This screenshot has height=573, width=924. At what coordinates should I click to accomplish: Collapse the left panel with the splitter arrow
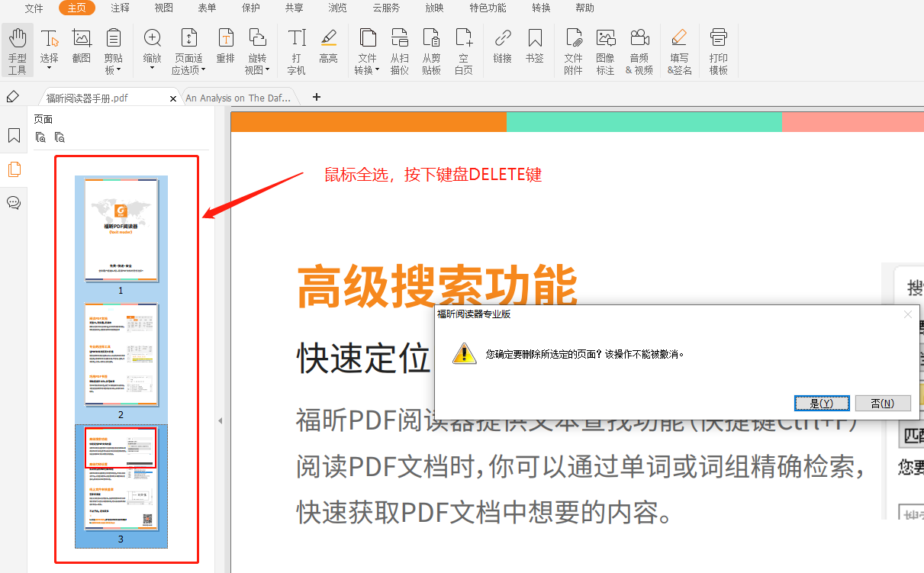tap(221, 420)
